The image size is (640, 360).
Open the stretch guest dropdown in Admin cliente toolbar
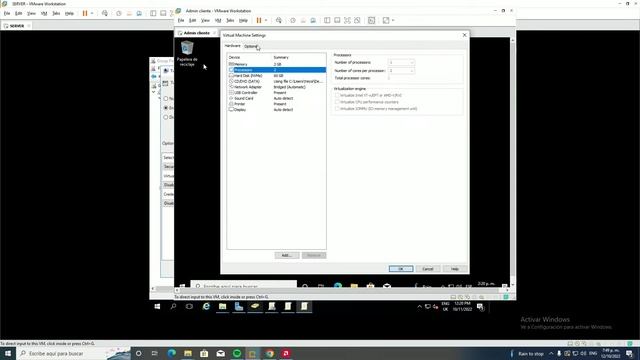tap(393, 20)
